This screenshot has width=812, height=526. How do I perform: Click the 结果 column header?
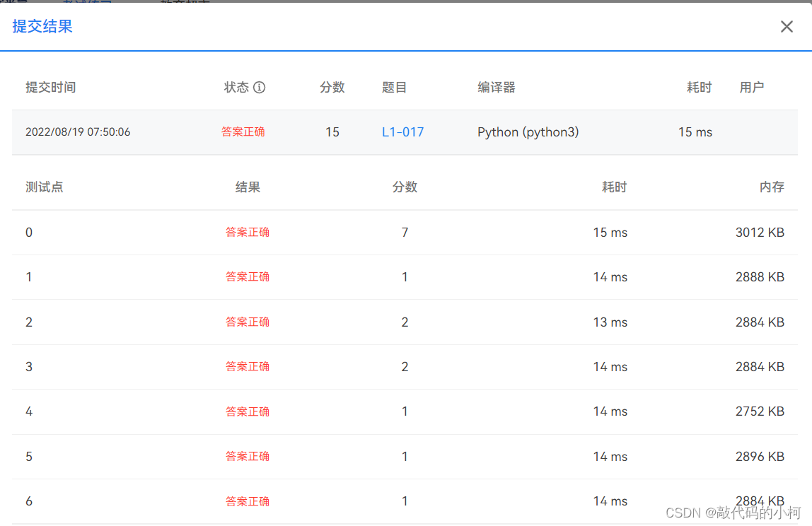tap(248, 187)
